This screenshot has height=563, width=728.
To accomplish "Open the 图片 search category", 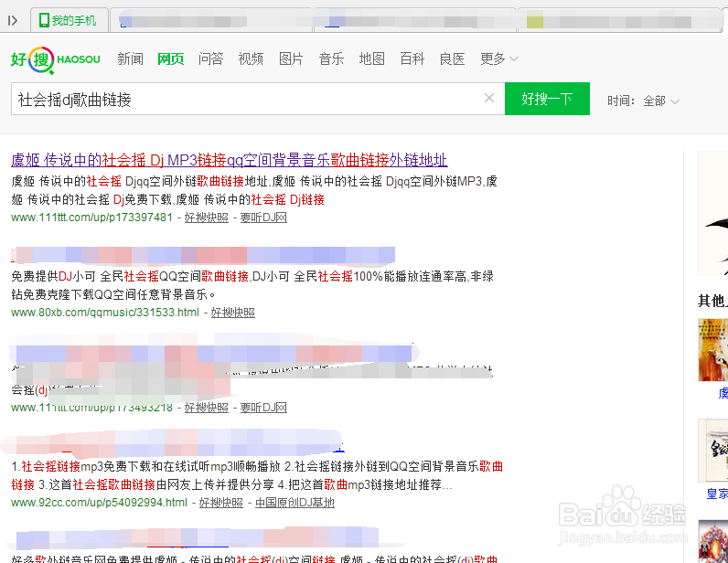I will pos(291,58).
